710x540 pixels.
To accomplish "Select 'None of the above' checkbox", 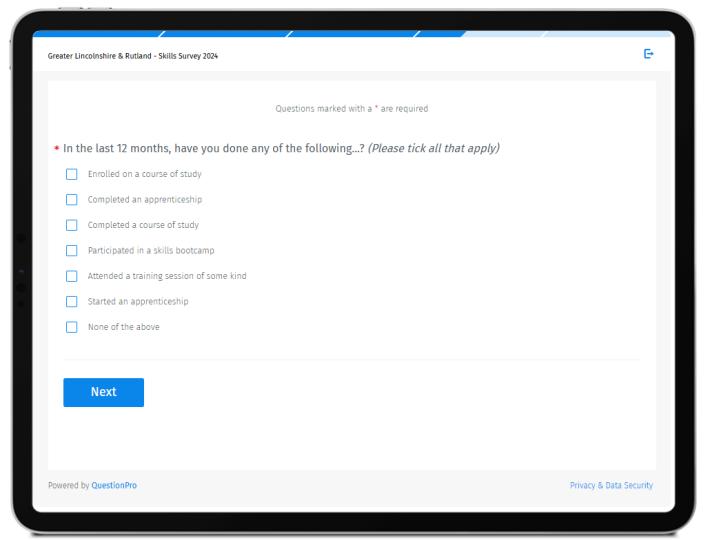I will click(72, 327).
